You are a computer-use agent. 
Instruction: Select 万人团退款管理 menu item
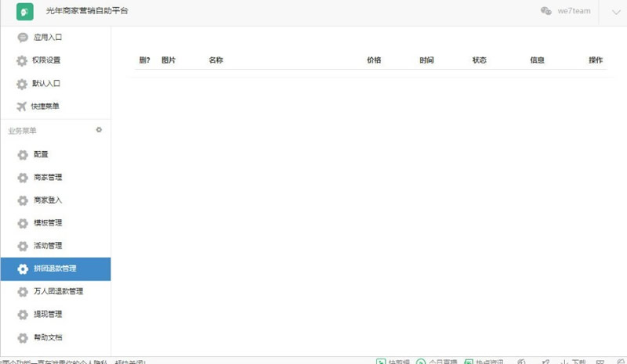(59, 292)
